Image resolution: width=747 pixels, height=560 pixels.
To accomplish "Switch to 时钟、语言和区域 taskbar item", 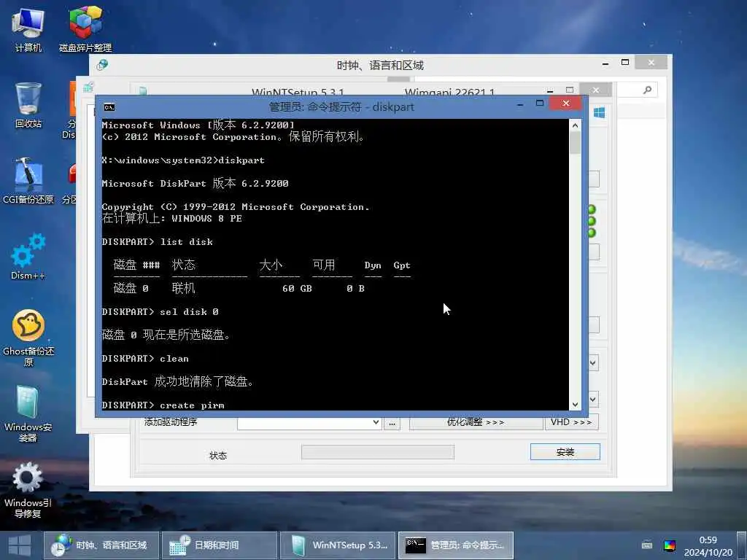I will coord(101,545).
